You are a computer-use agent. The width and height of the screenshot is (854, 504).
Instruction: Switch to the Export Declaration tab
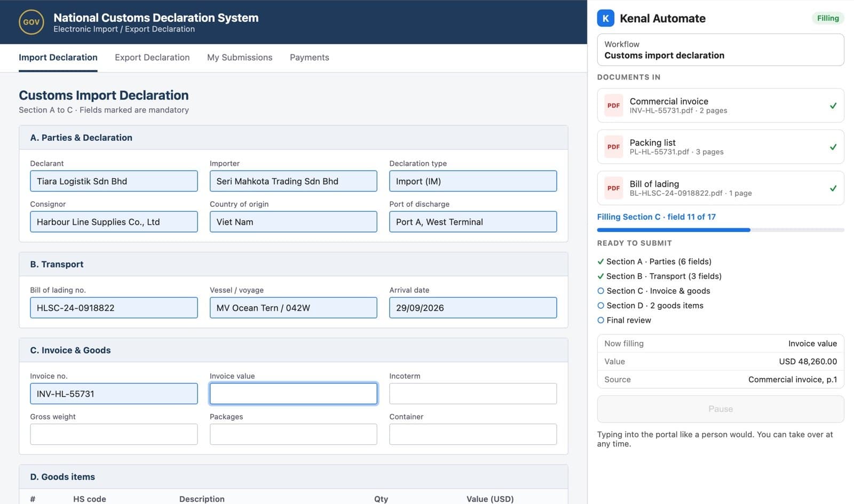tap(152, 58)
